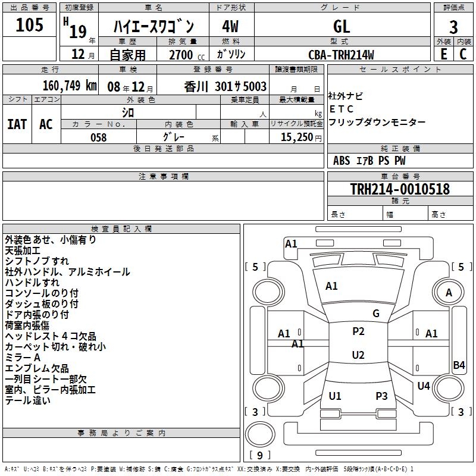Viewport: 476px width, 476px height.
Task: Click the P2 roof mark on the diagram
Action: click(x=358, y=331)
